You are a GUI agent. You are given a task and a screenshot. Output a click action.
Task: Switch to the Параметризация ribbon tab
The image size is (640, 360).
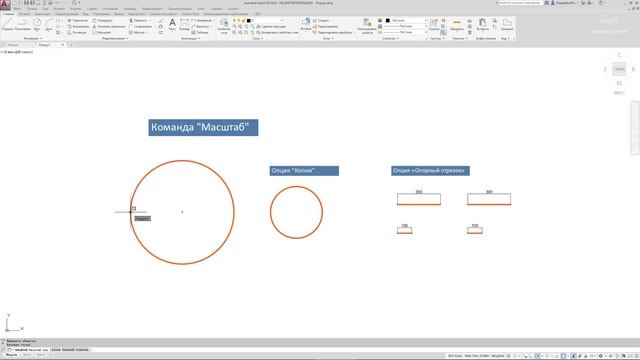click(67, 14)
